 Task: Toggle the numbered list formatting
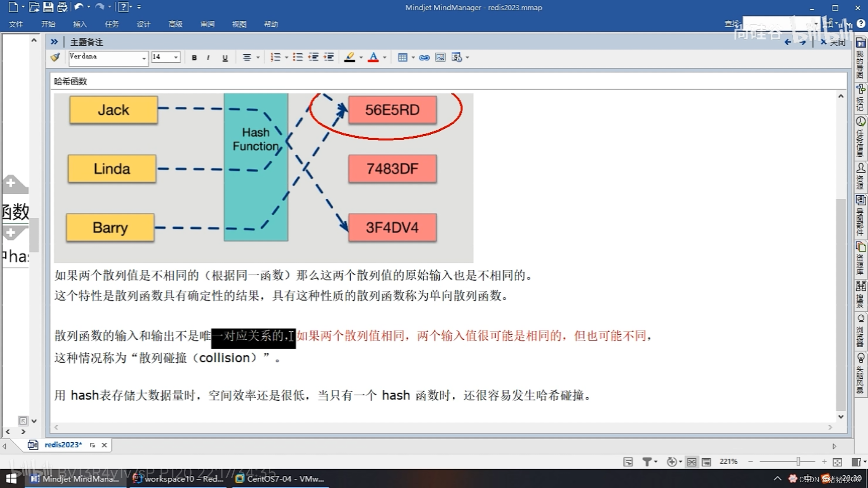tap(276, 56)
